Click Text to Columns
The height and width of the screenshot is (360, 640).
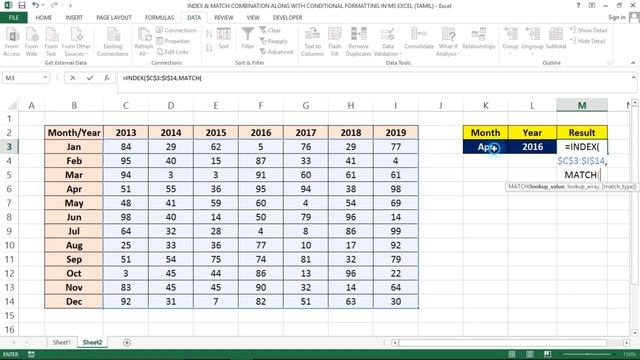click(x=313, y=42)
